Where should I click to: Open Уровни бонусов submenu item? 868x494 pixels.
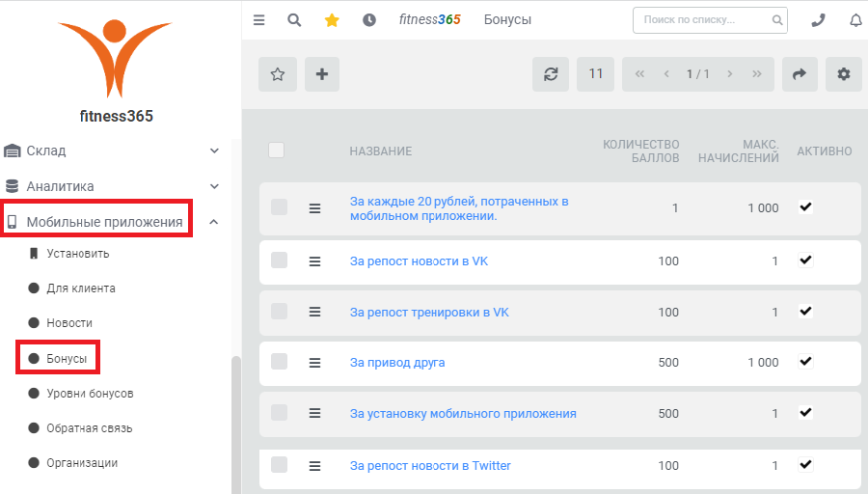[90, 394]
